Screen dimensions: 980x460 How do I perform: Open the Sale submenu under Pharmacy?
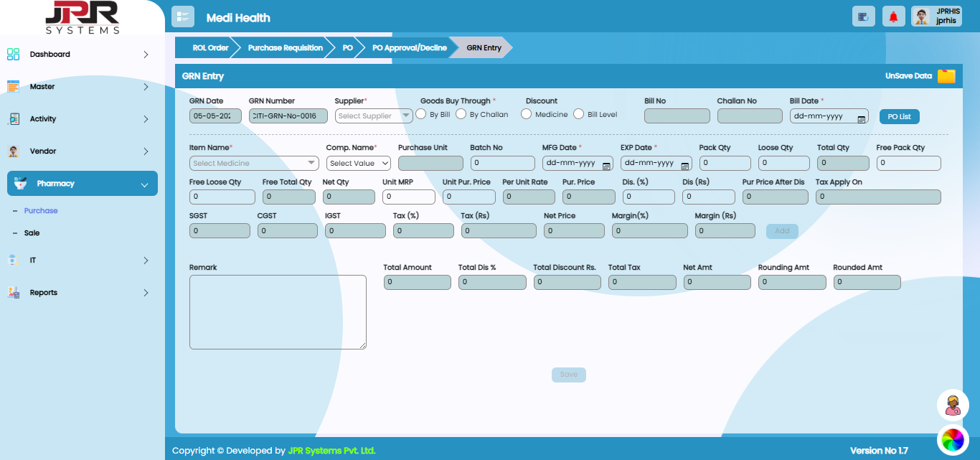pos(32,233)
